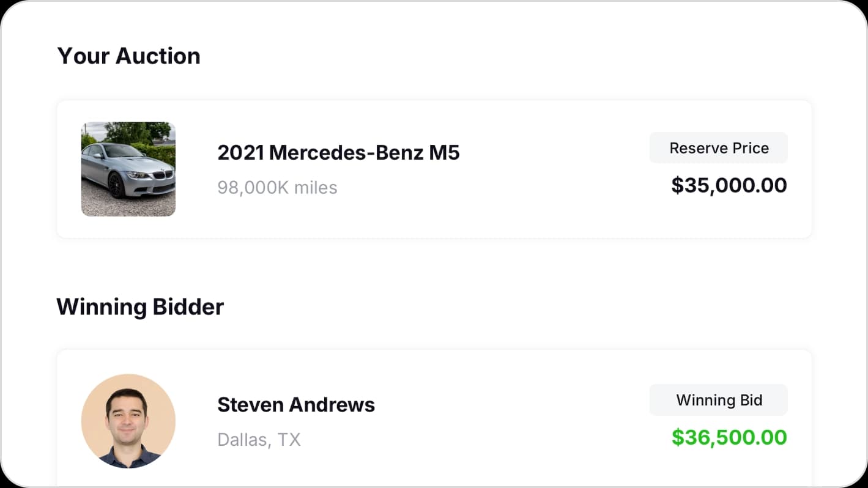Select the Winning Bidder heading
The width and height of the screenshot is (868, 488).
click(x=139, y=306)
